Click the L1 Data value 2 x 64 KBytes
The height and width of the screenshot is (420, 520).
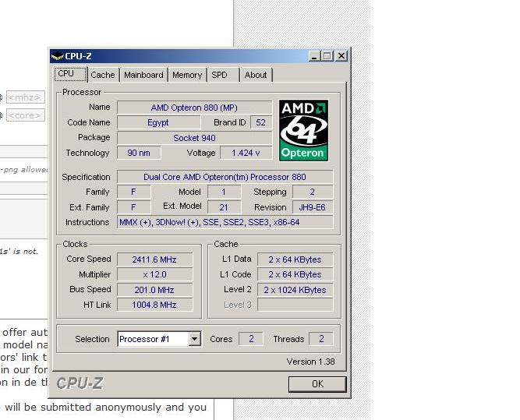pos(295,259)
